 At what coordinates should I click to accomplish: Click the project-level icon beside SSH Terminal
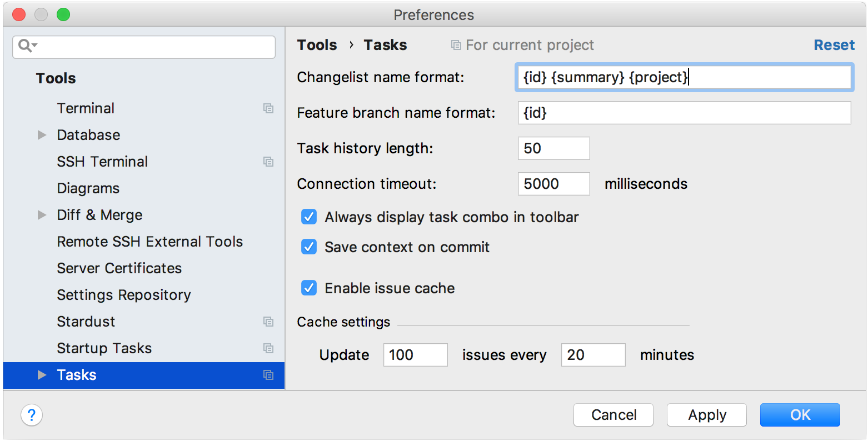(268, 162)
